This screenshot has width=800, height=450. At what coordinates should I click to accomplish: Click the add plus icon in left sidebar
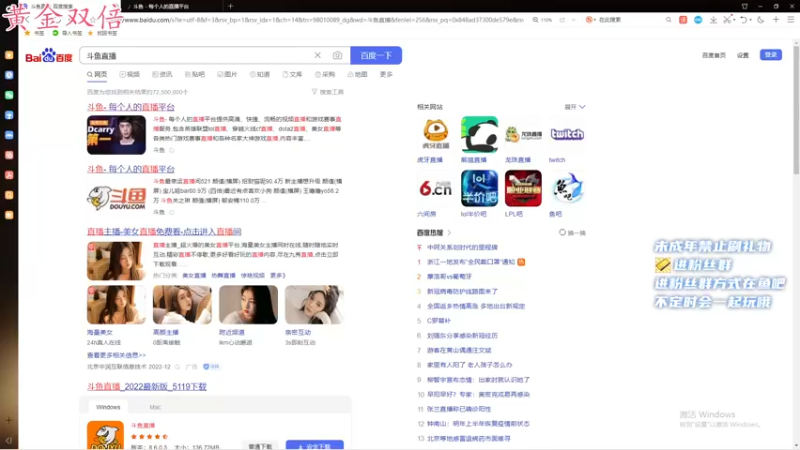click(9, 420)
